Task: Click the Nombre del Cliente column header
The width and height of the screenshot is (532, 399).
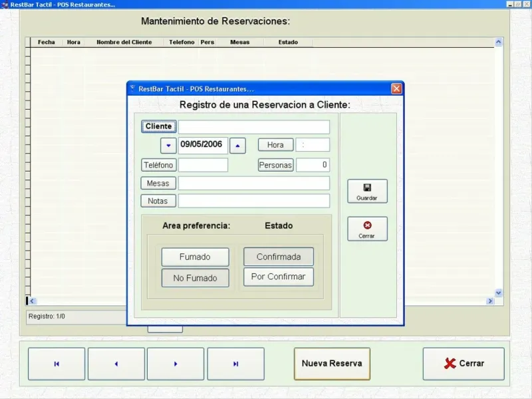Action: point(124,42)
